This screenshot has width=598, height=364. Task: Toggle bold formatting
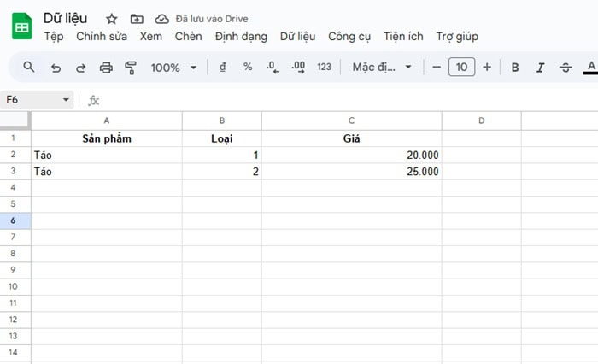(515, 67)
